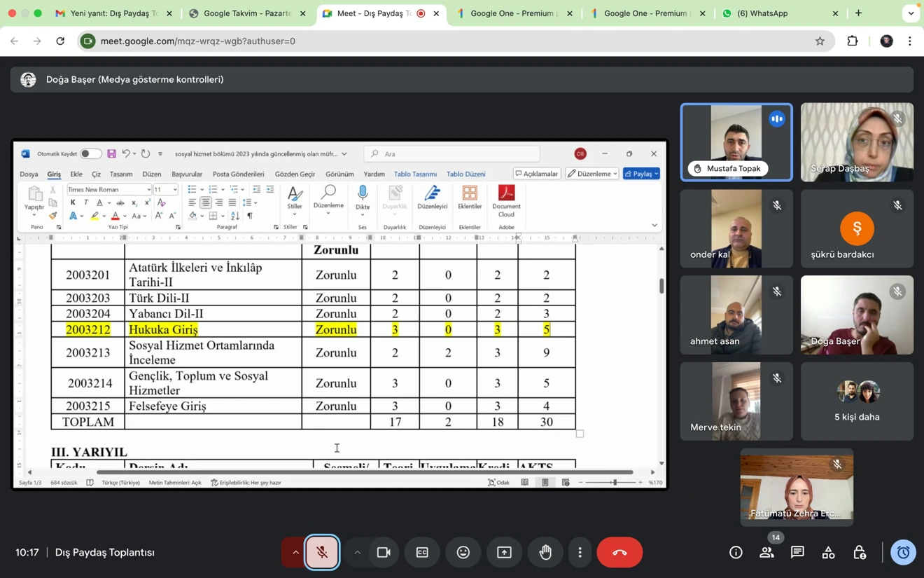
Task: Click the three-dot more options icon
Action: point(580,552)
